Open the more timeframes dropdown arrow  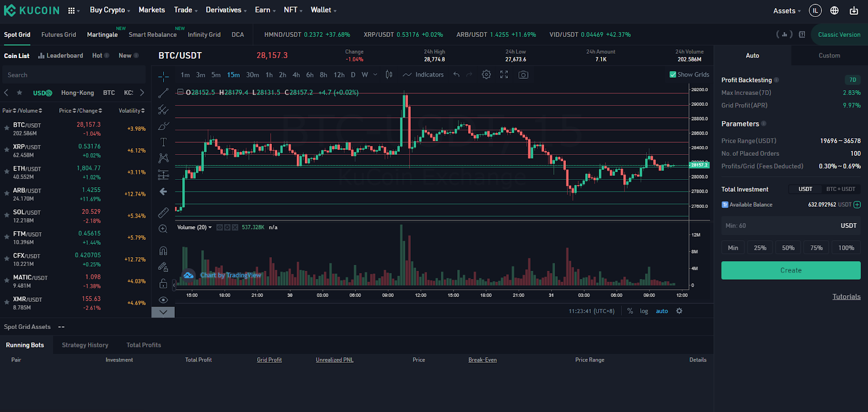(x=375, y=75)
